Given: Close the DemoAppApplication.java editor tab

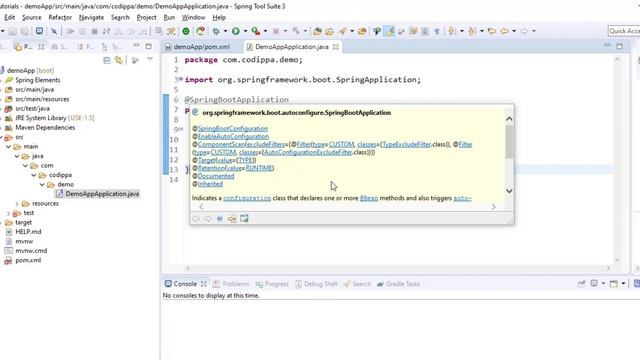Looking at the screenshot, I should 336,47.
